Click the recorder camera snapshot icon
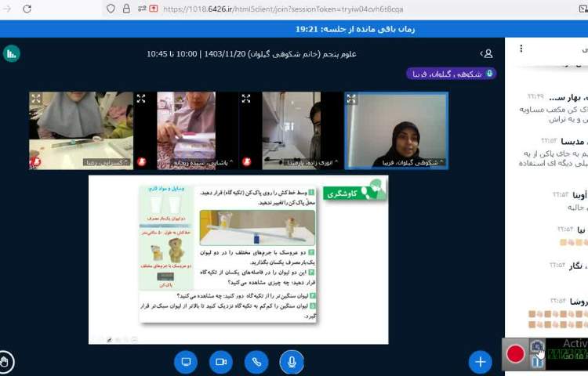Viewport: 588px width, 376px height. [x=537, y=345]
